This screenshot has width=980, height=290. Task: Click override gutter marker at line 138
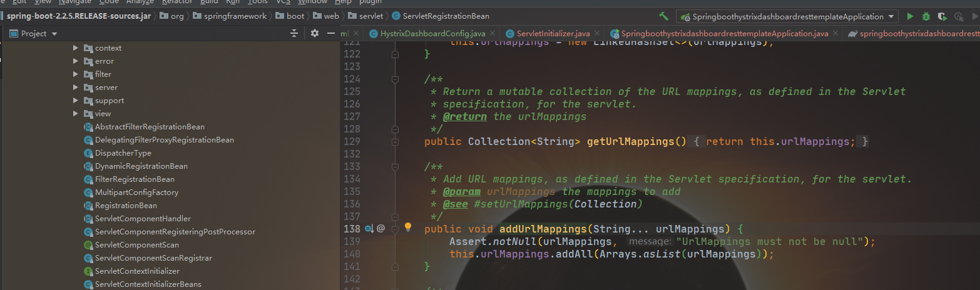pyautogui.click(x=369, y=229)
